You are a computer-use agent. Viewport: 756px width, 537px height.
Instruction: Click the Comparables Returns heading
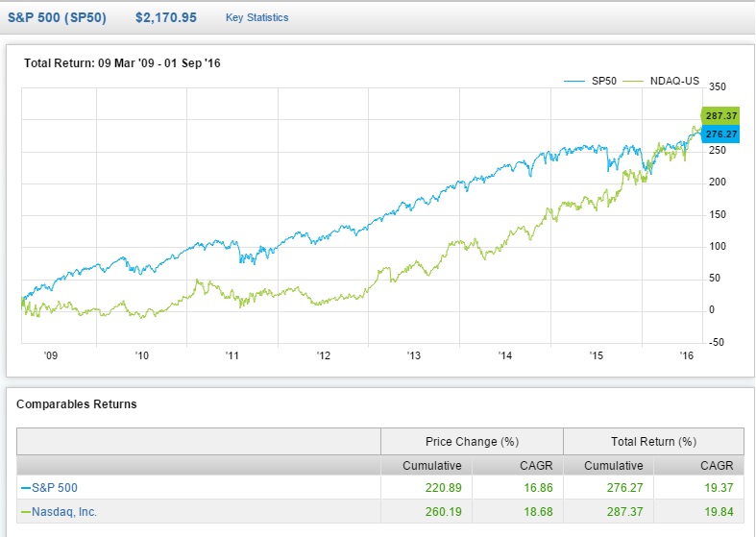tap(77, 404)
